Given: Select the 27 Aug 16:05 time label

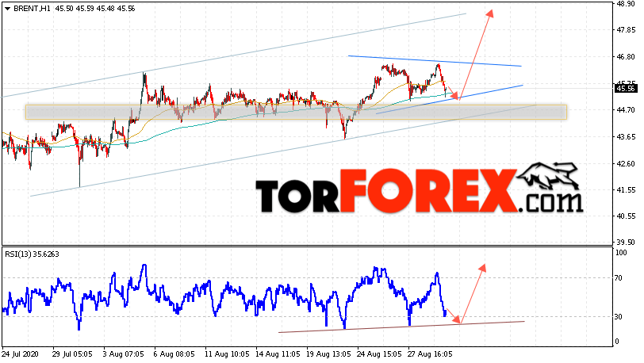Looking at the screenshot, I should 430,354.
